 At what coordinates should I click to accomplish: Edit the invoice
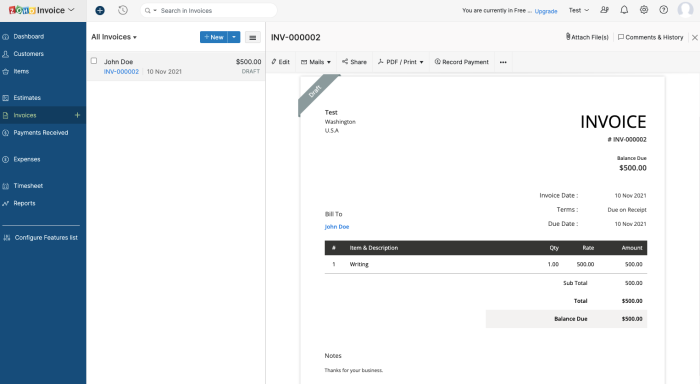click(280, 63)
